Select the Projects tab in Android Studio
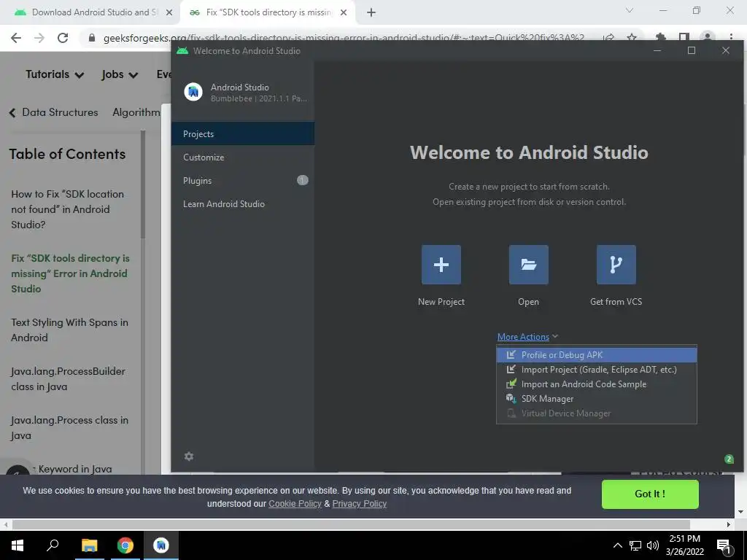Screen dimensions: 747x560 [243, 134]
